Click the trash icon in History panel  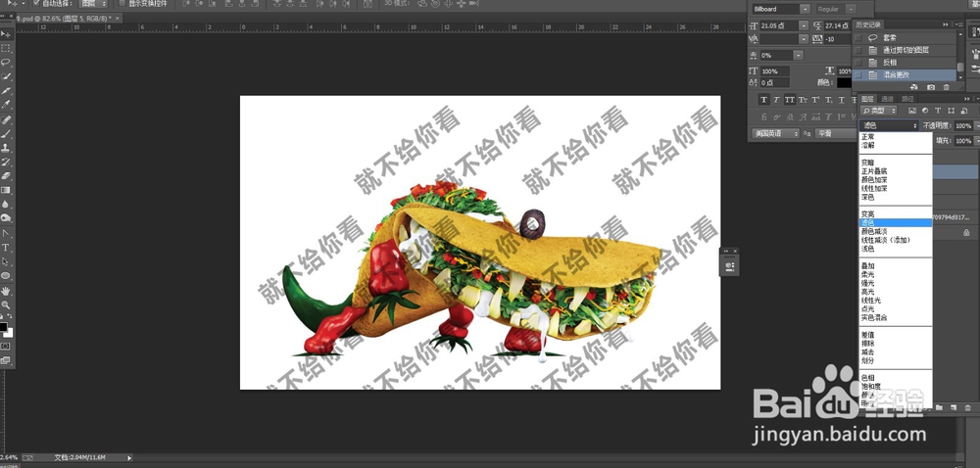[947, 87]
